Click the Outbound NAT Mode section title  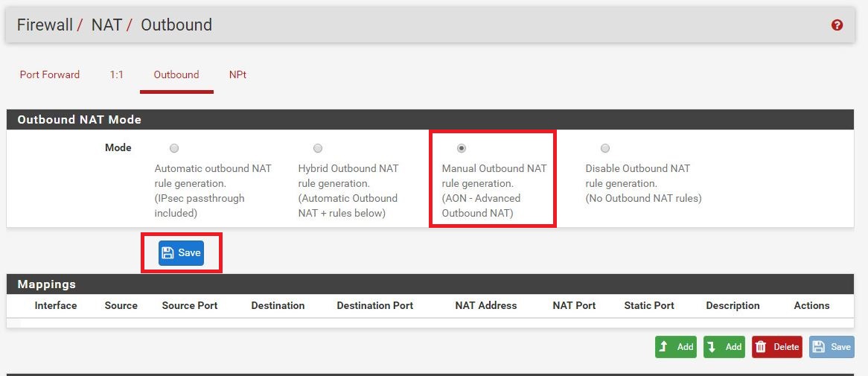click(79, 120)
